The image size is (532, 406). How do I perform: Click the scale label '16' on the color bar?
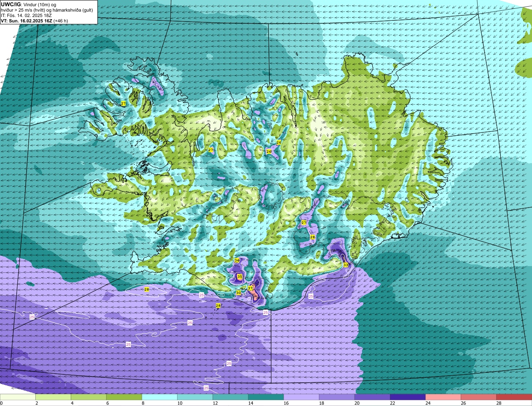tap(286, 403)
